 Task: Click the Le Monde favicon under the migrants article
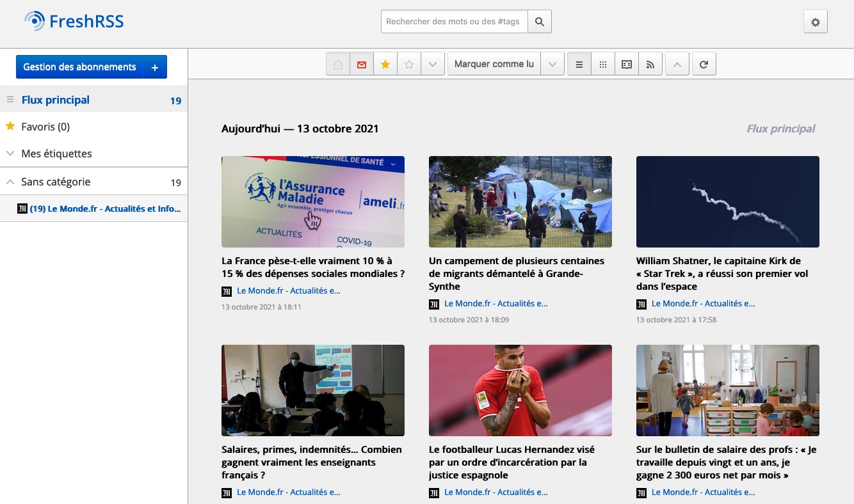pyautogui.click(x=434, y=304)
